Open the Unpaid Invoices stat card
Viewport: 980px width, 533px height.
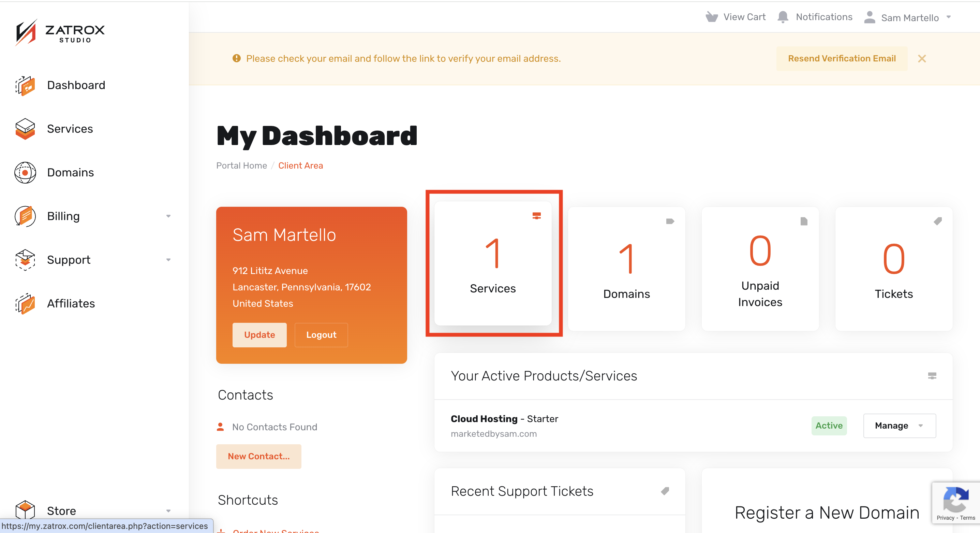pyautogui.click(x=760, y=269)
